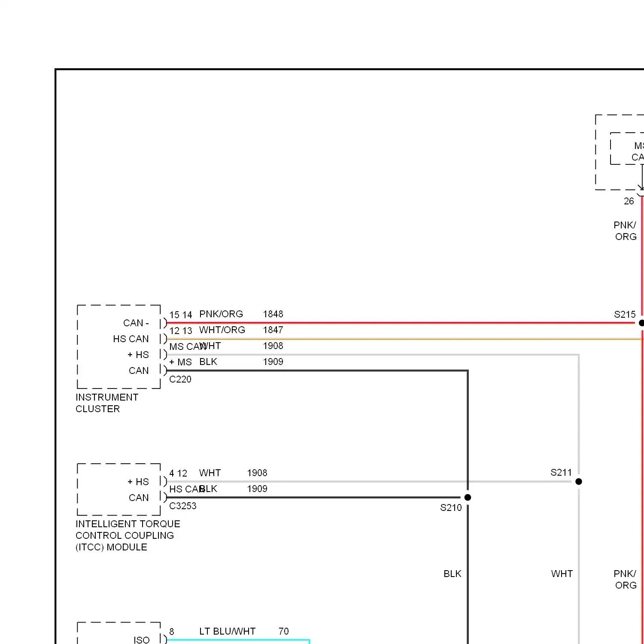Select the PNK/ORG wire label at circuit 1848

pyautogui.click(x=221, y=314)
